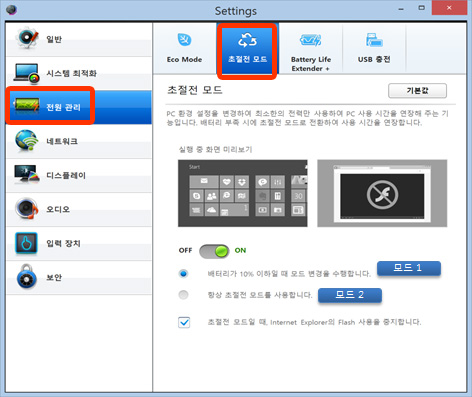Click the Start screen preview thumbnail
The width and height of the screenshot is (472, 397).
click(x=243, y=193)
